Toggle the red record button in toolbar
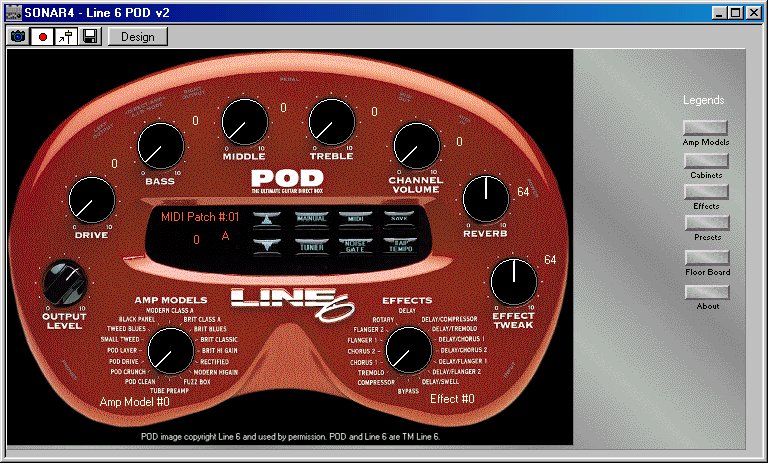Image resolution: width=768 pixels, height=463 pixels. [x=43, y=37]
